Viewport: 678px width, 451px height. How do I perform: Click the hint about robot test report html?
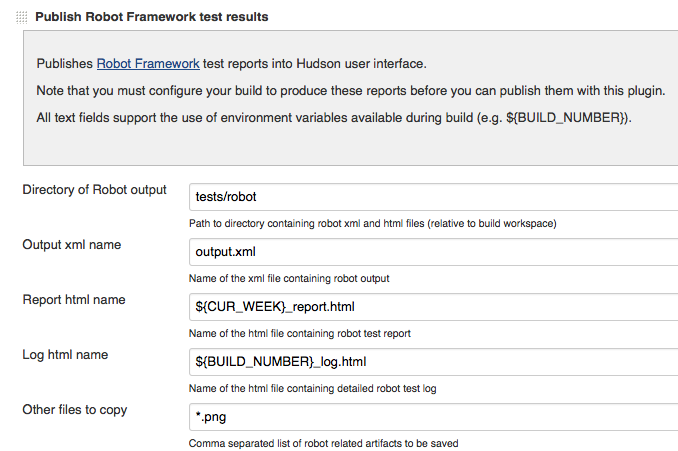click(x=300, y=333)
